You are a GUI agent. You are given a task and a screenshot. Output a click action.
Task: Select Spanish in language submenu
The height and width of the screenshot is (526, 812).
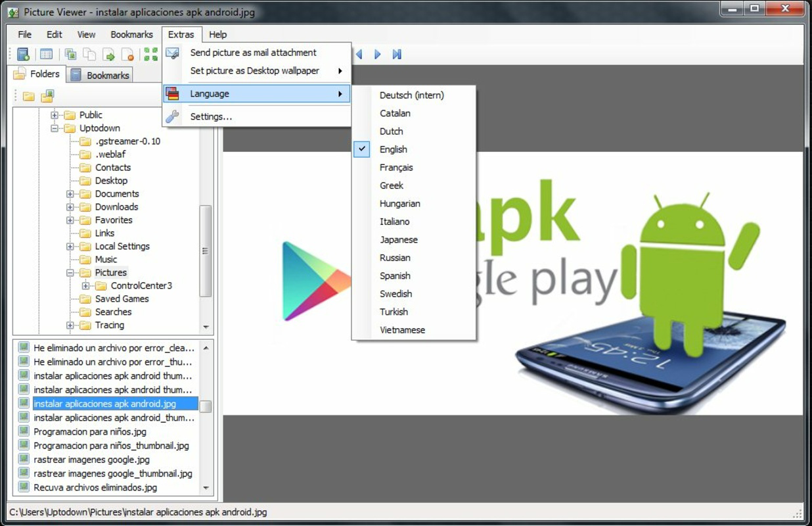[x=414, y=276]
